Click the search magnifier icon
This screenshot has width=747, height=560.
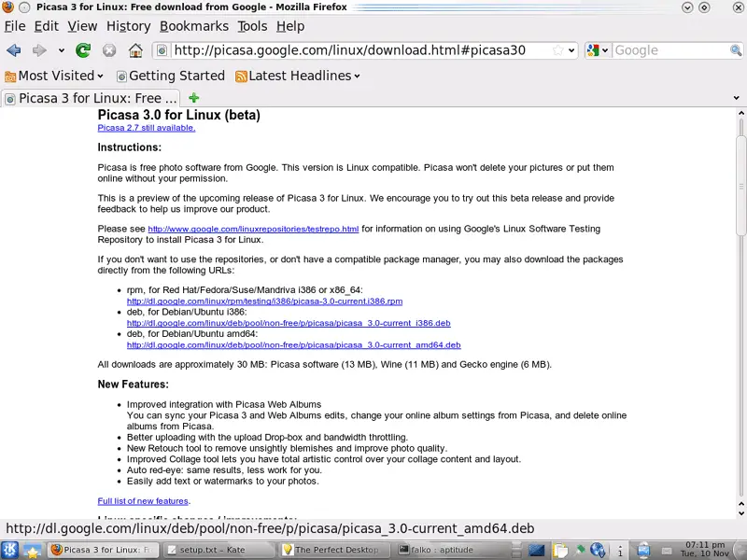[x=736, y=50]
